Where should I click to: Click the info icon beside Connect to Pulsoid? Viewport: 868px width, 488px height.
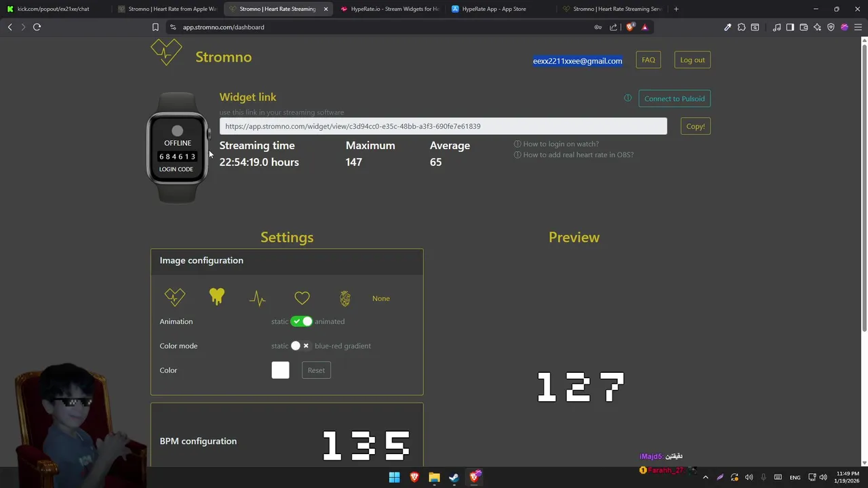(628, 98)
